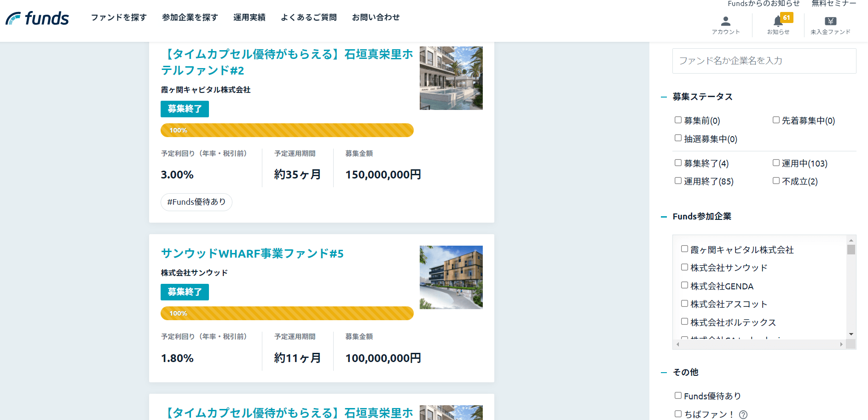Open the サンウッドWHARF building thumbnail
The image size is (868, 420).
(451, 277)
